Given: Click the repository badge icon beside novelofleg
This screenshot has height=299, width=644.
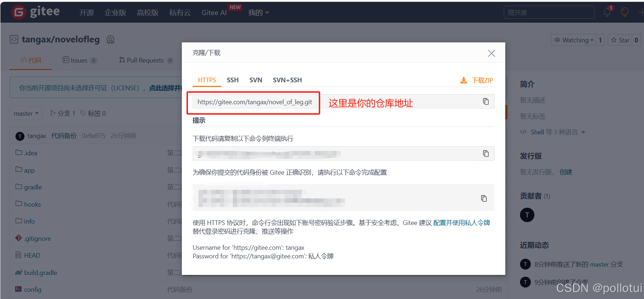Looking at the screenshot, I should click(111, 40).
